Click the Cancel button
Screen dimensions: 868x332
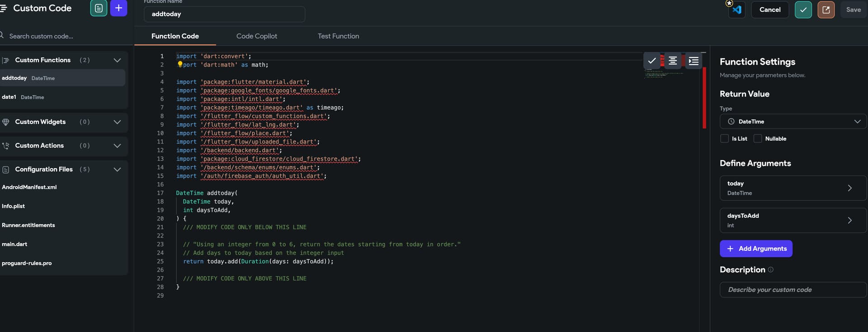(x=770, y=9)
